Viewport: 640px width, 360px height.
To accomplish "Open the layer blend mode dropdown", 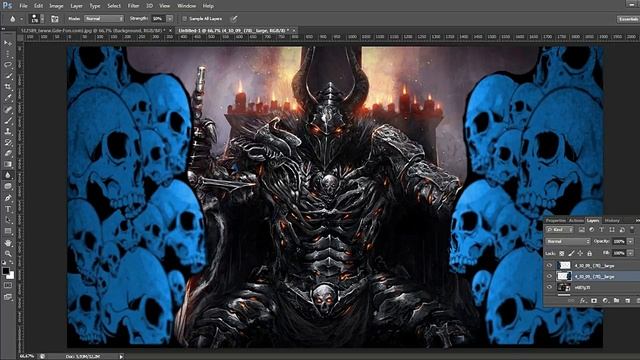I will [568, 242].
